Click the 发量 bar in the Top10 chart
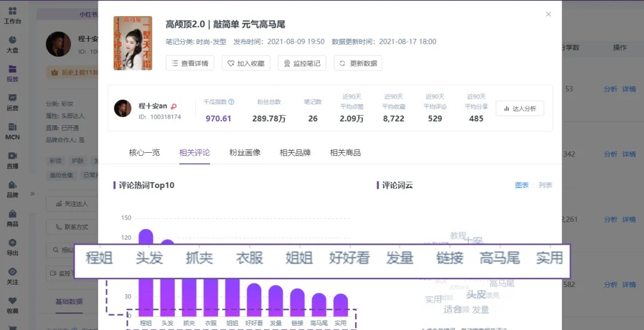This screenshot has height=330, width=644. point(276,301)
